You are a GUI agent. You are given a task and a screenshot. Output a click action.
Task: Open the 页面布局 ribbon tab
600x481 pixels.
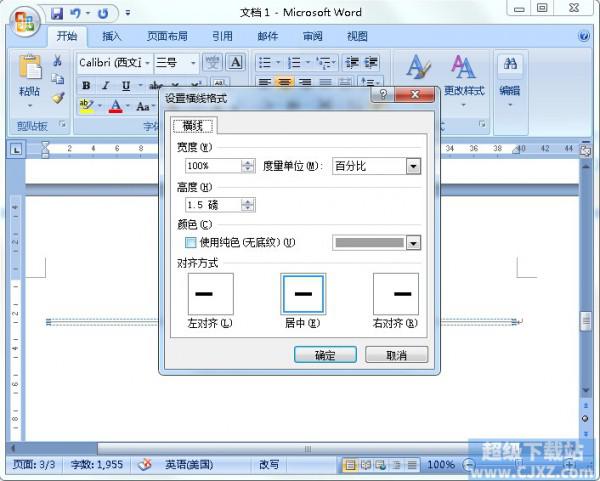[166, 36]
